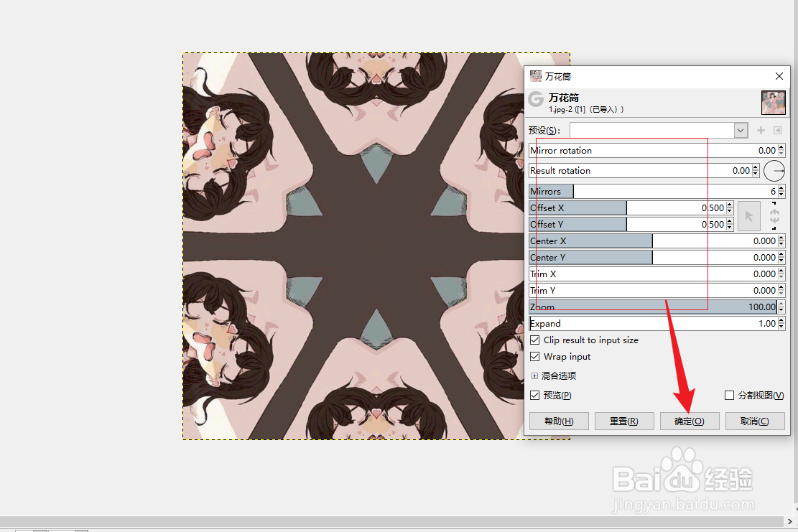Increase Offset Y using its up arrow
The image size is (798, 532).
pyautogui.click(x=730, y=221)
